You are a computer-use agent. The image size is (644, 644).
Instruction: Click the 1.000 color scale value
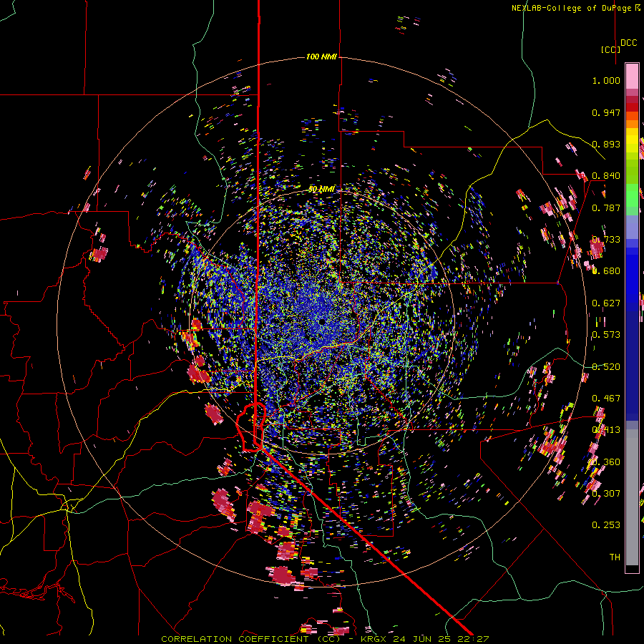click(x=606, y=80)
